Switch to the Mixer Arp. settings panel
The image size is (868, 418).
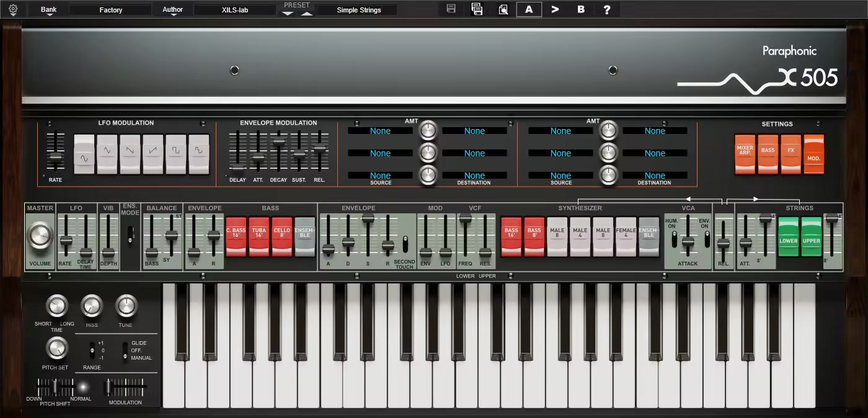tap(745, 154)
